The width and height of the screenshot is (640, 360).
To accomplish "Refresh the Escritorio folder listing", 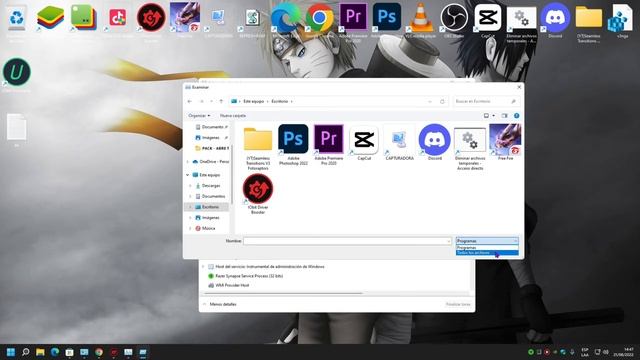I will 442,101.
